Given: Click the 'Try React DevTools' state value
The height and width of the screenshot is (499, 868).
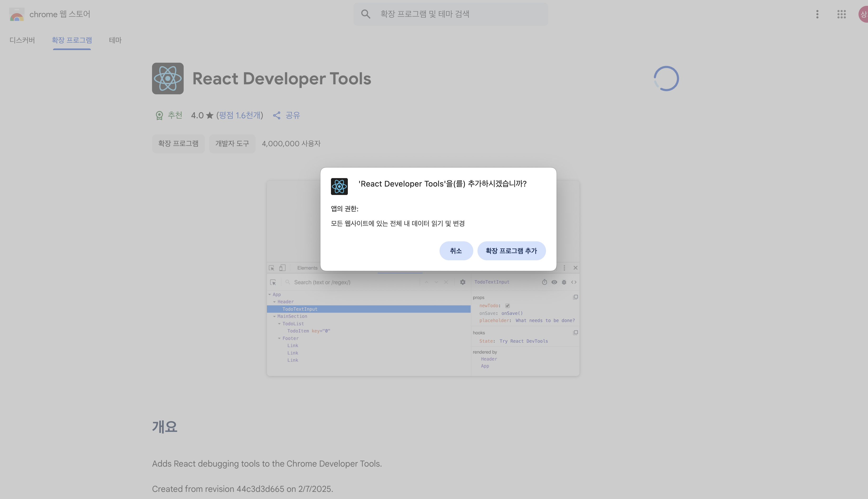Looking at the screenshot, I should (524, 341).
